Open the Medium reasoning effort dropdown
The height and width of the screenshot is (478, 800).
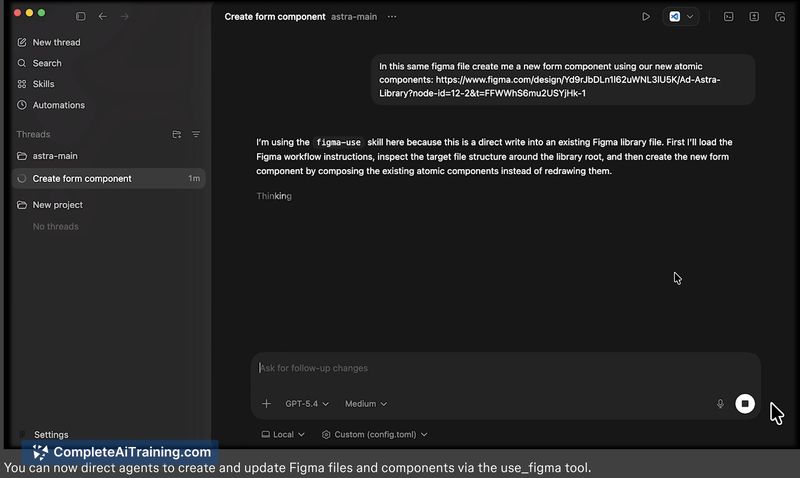pos(366,404)
